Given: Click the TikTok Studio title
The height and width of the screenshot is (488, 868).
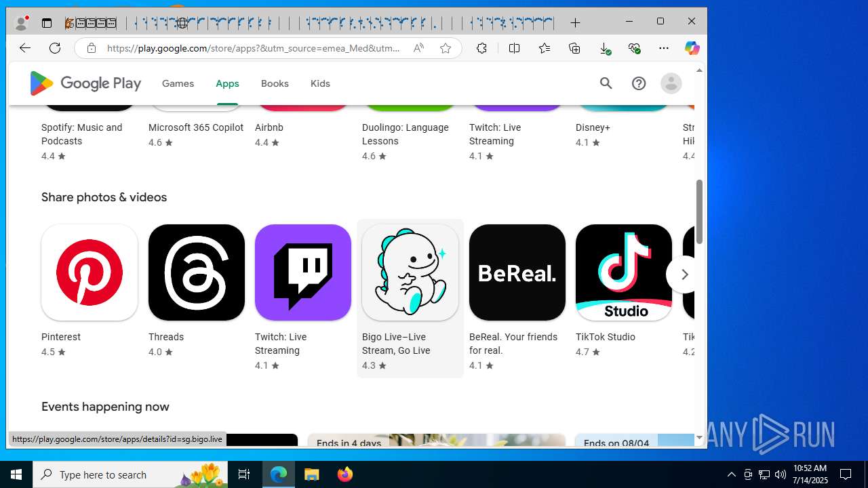Looking at the screenshot, I should (x=606, y=337).
